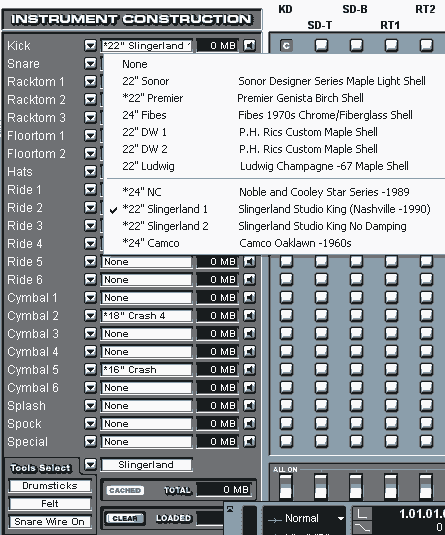Toggle the Kick row RT2 checkbox

pyautogui.click(x=427, y=45)
